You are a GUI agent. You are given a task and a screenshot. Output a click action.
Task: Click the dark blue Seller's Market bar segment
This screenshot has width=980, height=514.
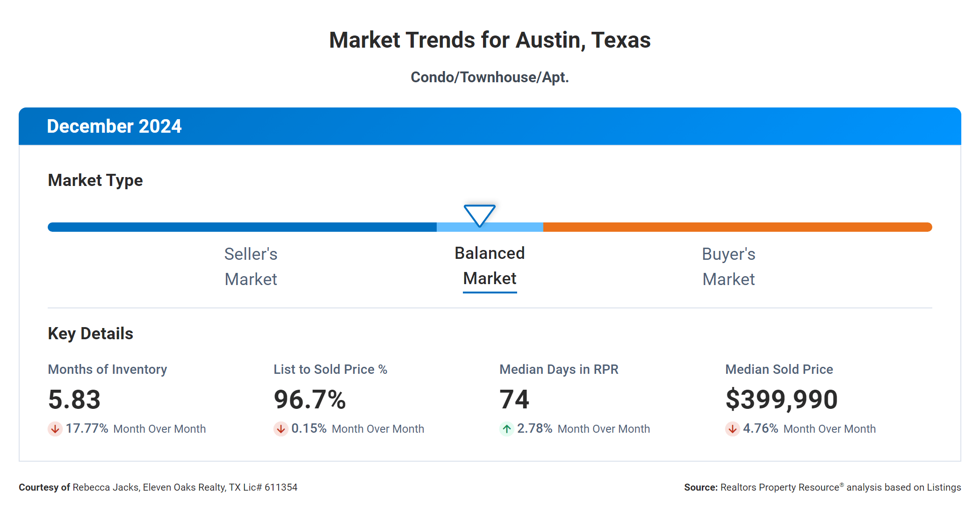point(242,227)
